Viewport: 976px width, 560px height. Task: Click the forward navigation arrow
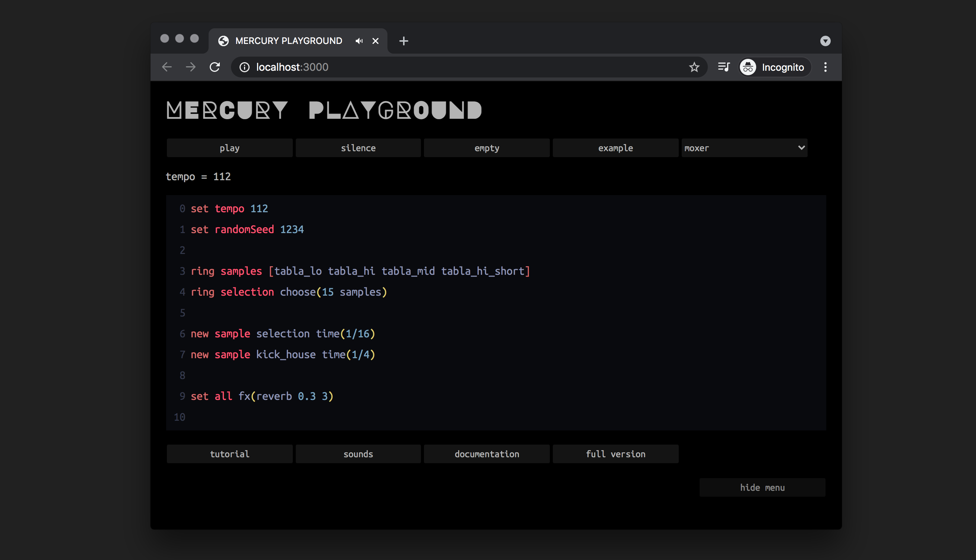(x=190, y=67)
